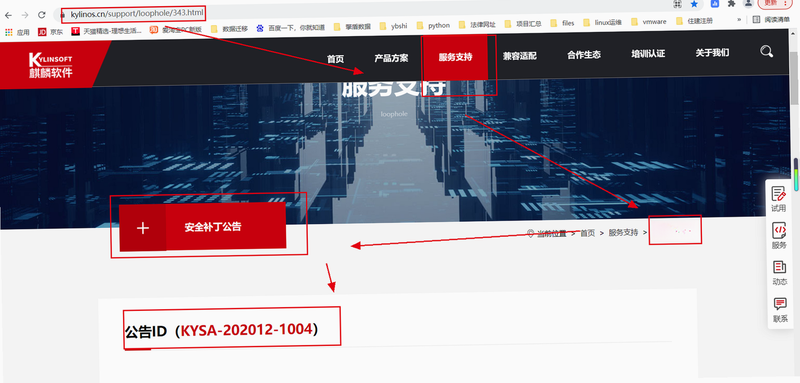The width and height of the screenshot is (800, 383).
Task: Open the site search magnifier icon
Action: click(x=766, y=51)
